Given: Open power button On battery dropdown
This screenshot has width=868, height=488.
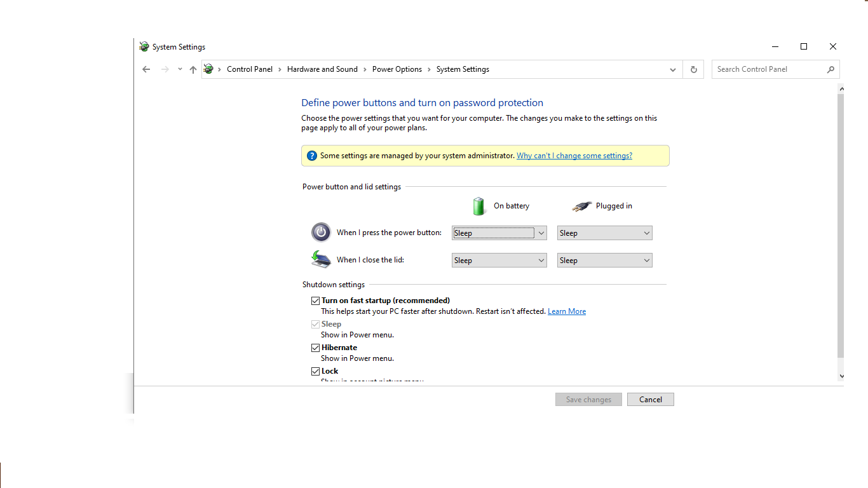Looking at the screenshot, I should pos(499,233).
